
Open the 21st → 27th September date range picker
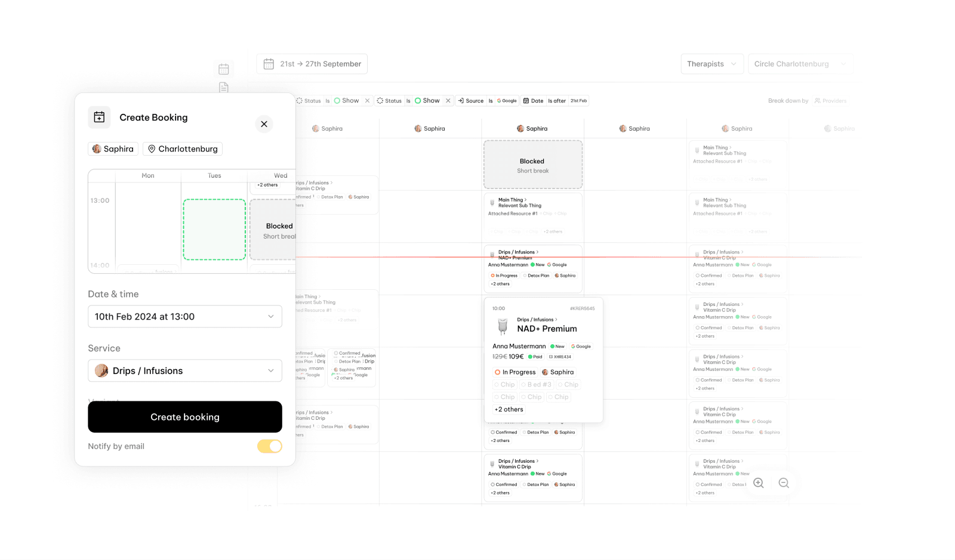[312, 64]
